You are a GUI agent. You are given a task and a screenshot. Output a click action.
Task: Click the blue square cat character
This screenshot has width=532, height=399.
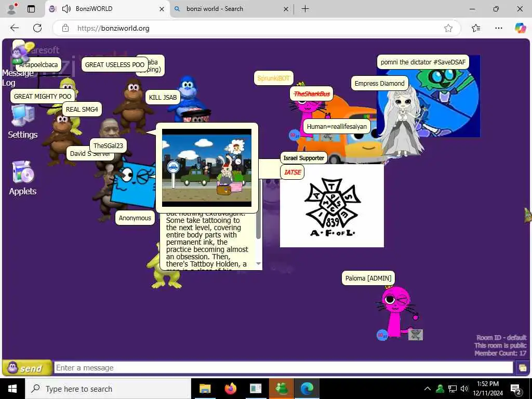pyautogui.click(x=133, y=185)
